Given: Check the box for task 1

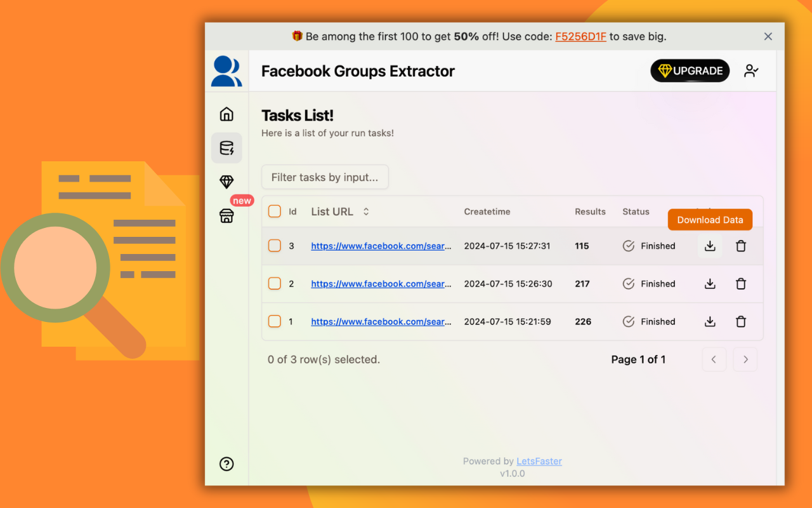Looking at the screenshot, I should pyautogui.click(x=275, y=322).
